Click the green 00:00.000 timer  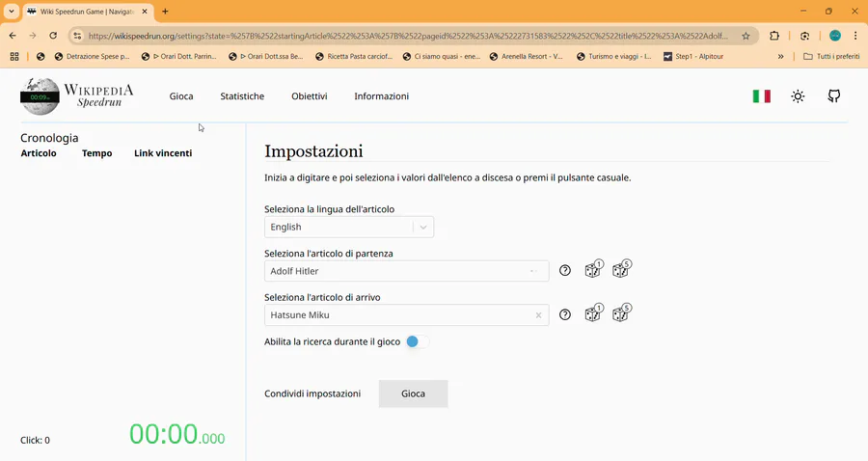point(177,434)
